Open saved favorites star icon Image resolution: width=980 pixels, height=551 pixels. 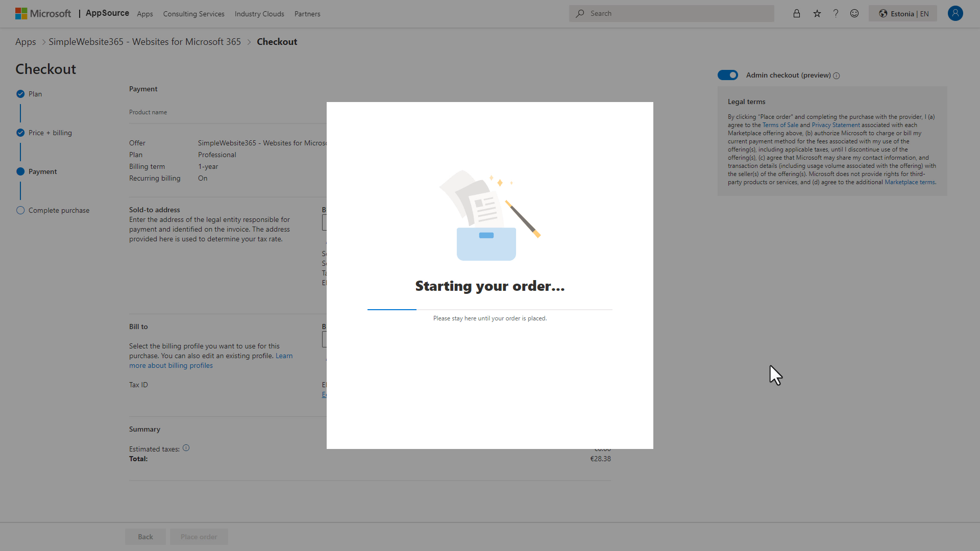point(817,14)
